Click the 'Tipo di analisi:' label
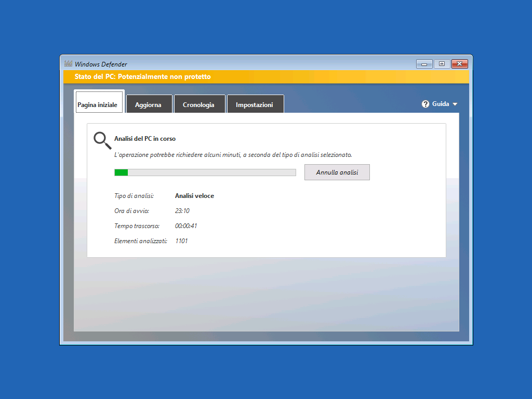Viewport: 532px width, 399px height. [134, 196]
